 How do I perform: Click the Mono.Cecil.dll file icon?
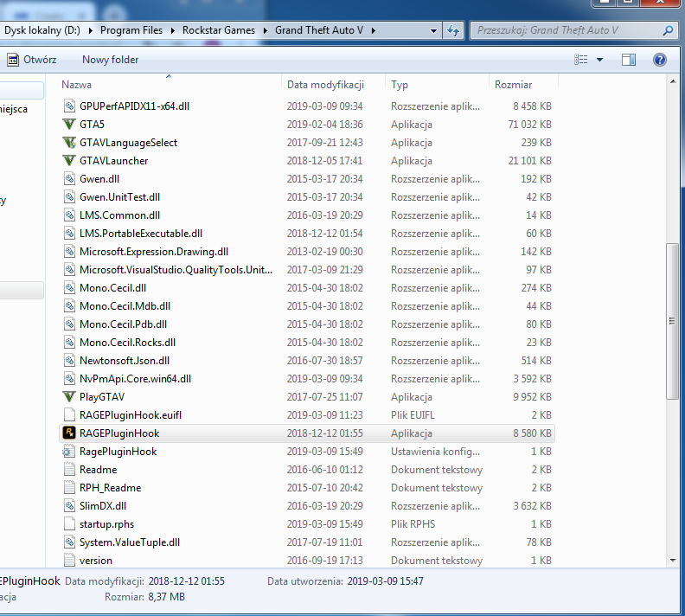[69, 288]
